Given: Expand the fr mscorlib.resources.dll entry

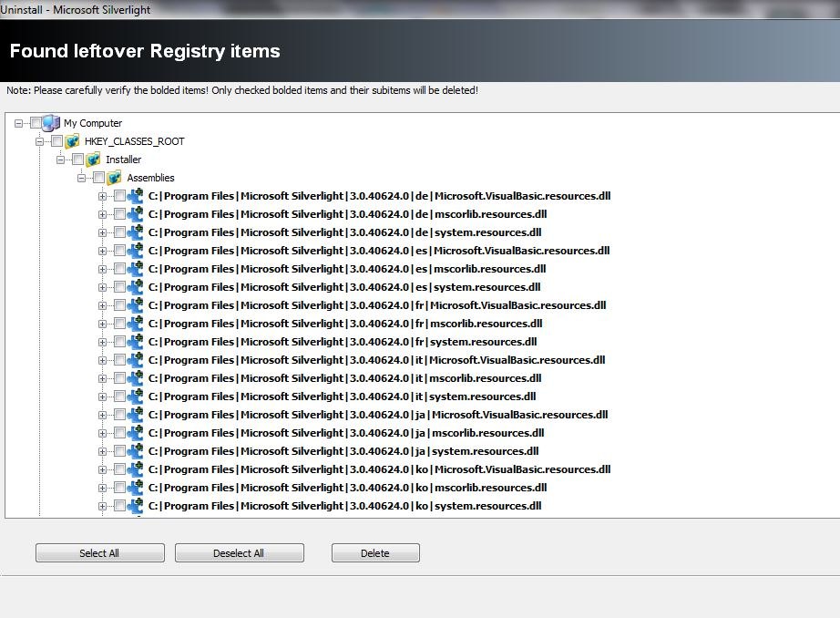Looking at the screenshot, I should coord(102,324).
